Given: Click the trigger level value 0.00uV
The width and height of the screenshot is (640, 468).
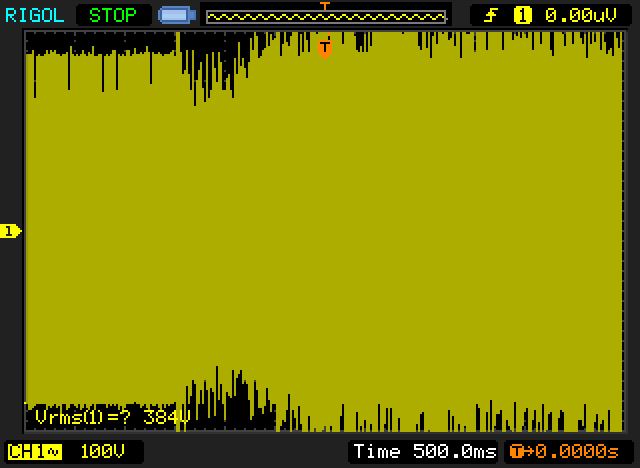Looking at the screenshot, I should 580,16.
